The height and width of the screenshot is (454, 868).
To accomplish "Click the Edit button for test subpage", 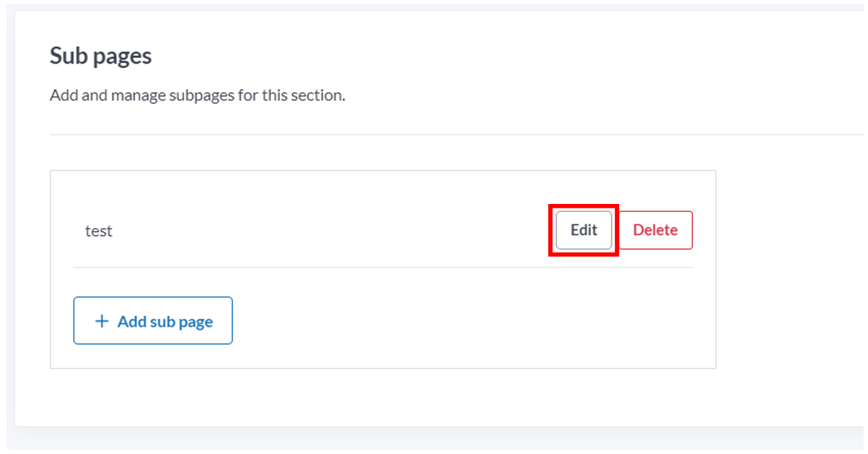I will coord(583,230).
